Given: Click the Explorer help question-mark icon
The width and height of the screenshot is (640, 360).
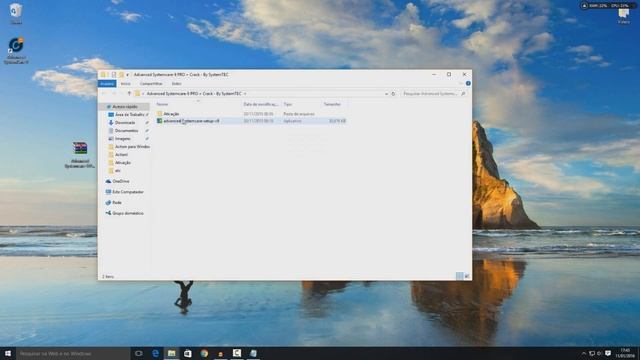Looking at the screenshot, I should pyautogui.click(x=468, y=83).
